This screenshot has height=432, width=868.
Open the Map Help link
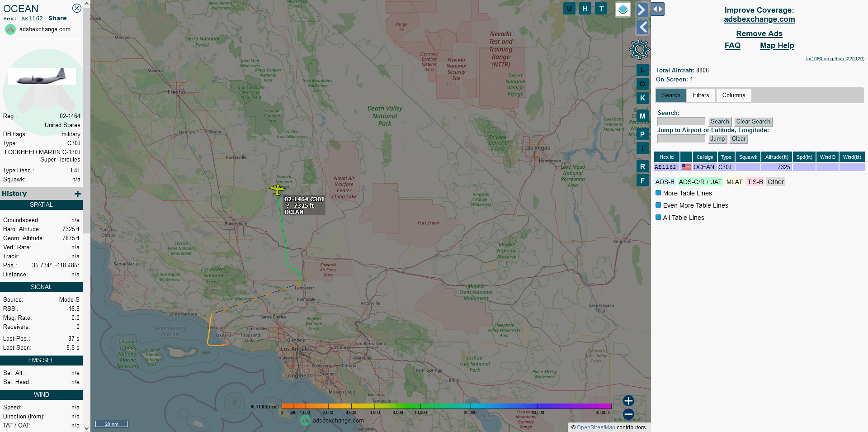777,46
